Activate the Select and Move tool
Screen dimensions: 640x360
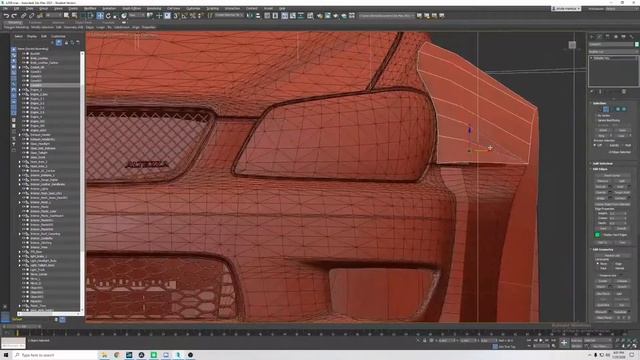point(100,16)
